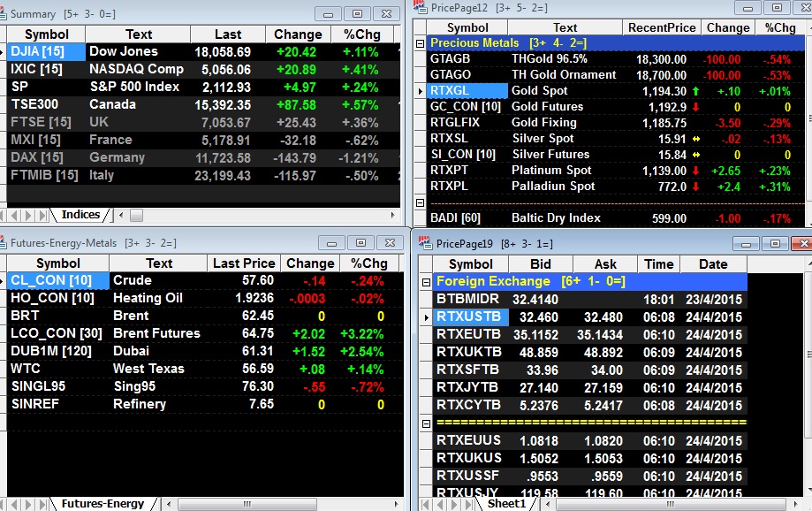The image size is (812, 511).
Task: Click PricePage12 window icon
Action: coord(421,7)
